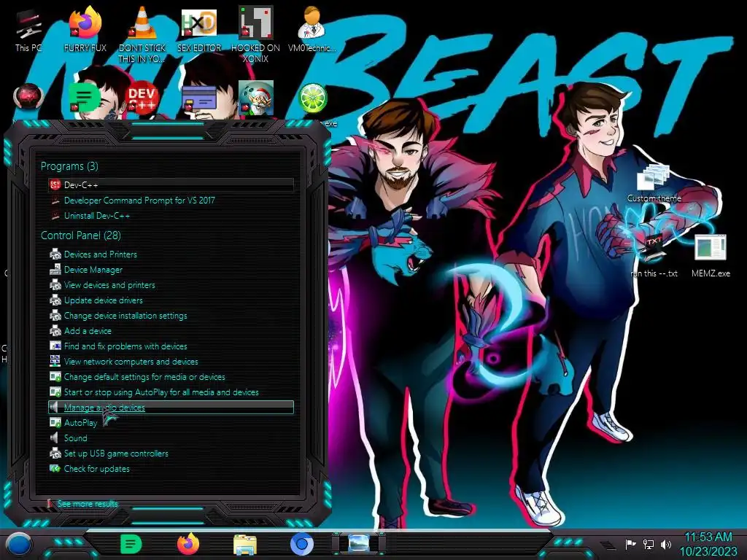Open the lime slice desktop icon

312,98
